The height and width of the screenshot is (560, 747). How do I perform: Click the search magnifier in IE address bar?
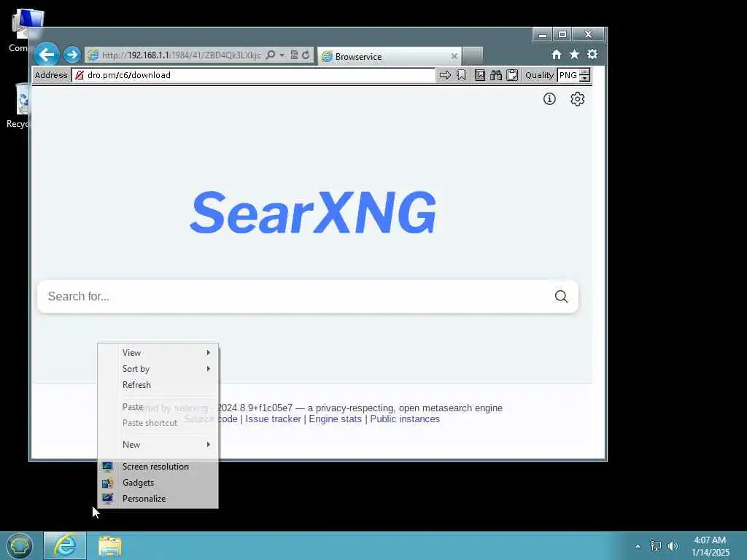[271, 55]
